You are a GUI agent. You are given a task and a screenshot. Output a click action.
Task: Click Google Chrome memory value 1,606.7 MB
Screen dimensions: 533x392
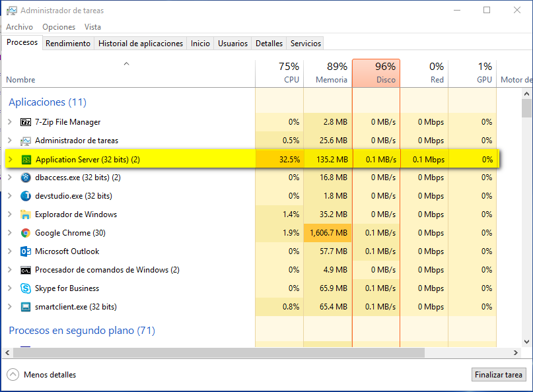point(328,233)
